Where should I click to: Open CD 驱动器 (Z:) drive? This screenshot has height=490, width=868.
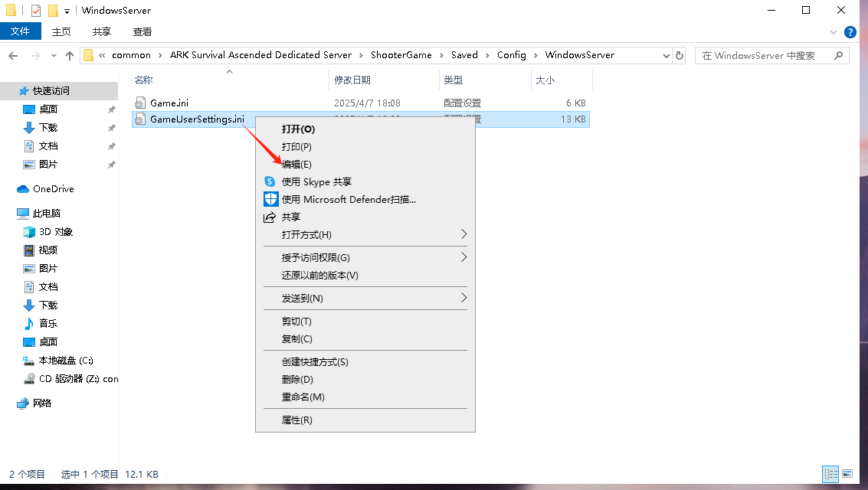coord(78,379)
